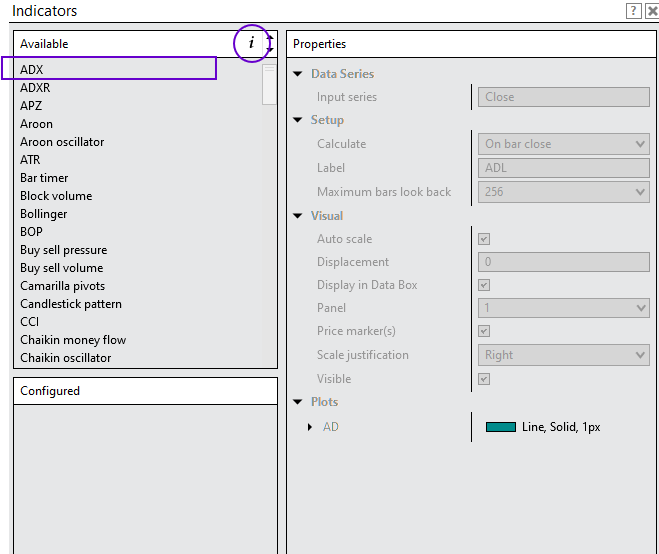Select the Buy sell volume indicator
659x554 pixels.
coord(61,268)
